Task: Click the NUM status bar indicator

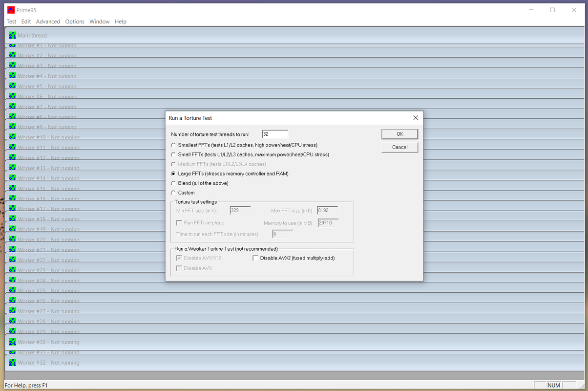Action: (x=554, y=385)
